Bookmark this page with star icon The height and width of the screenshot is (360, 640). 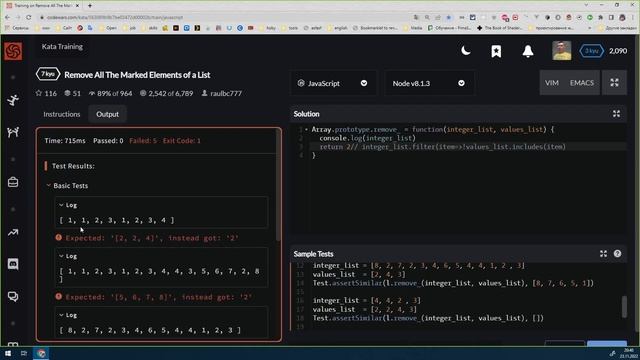pyautogui.click(x=449, y=18)
